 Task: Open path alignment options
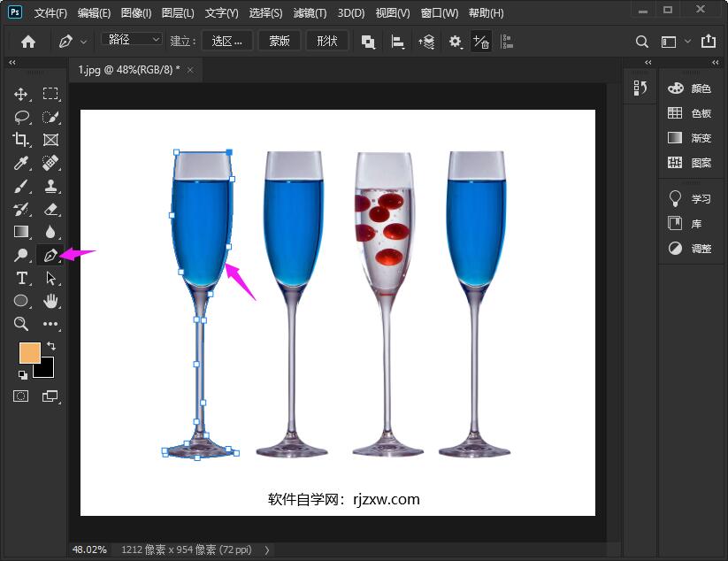397,42
